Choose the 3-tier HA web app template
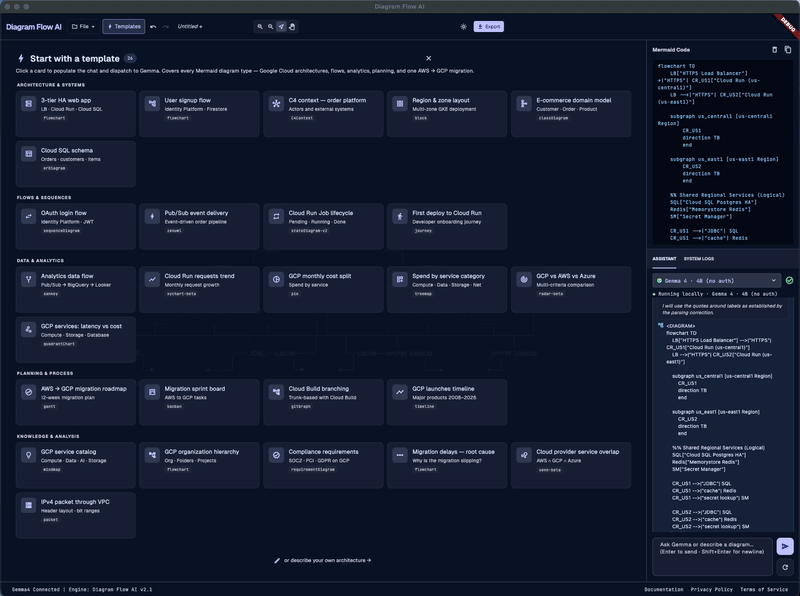The image size is (800, 596). [76, 113]
